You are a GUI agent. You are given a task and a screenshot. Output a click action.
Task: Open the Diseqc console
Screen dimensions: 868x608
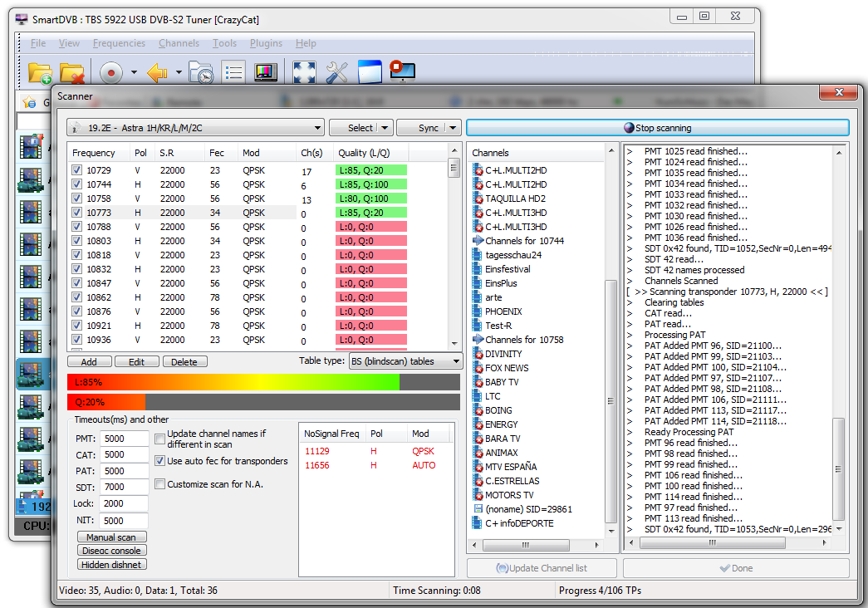[112, 551]
